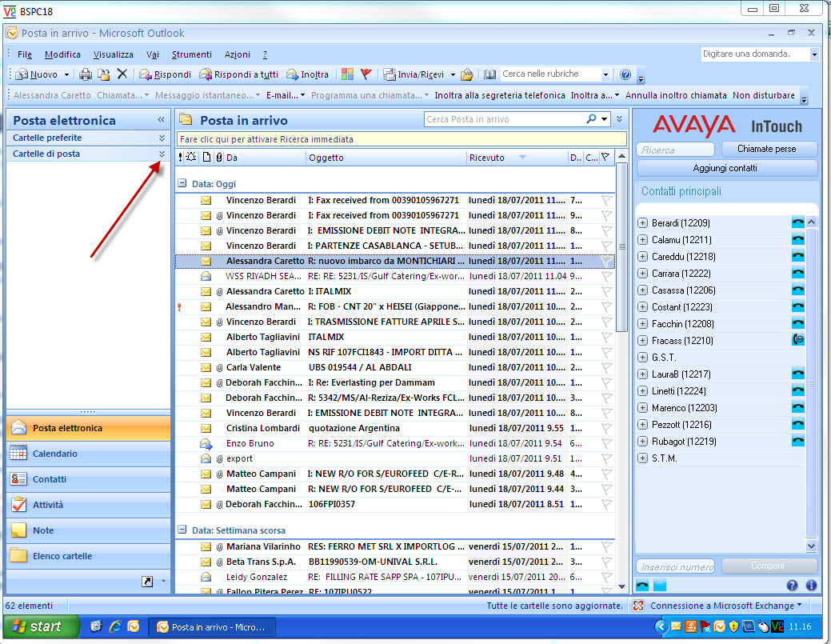Open Contatti in navigation pane
831x644 pixels.
coord(89,479)
